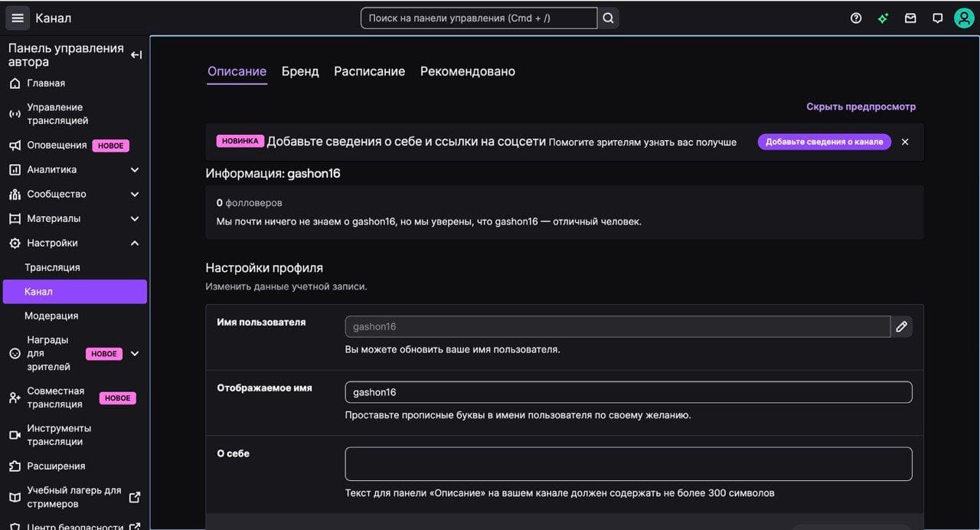980x530 pixels.
Task: Click the search magnifier button
Action: 608,18
